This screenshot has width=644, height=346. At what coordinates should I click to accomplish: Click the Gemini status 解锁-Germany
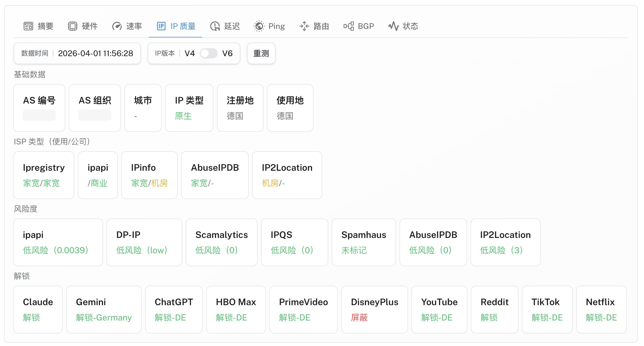pos(104,317)
